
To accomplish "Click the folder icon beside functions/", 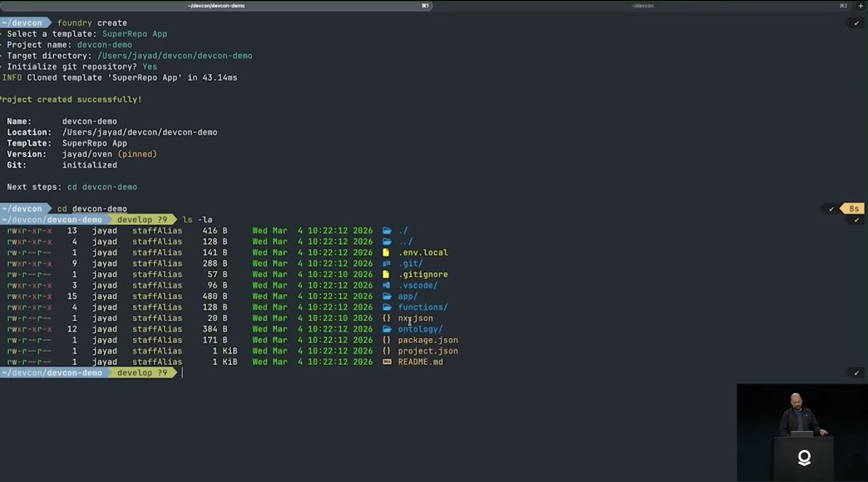I will (387, 307).
